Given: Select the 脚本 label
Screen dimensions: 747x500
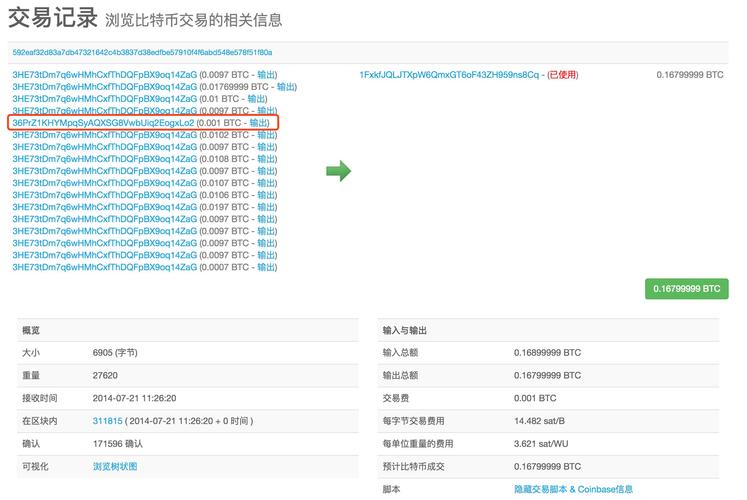Looking at the screenshot, I should click(x=391, y=489).
